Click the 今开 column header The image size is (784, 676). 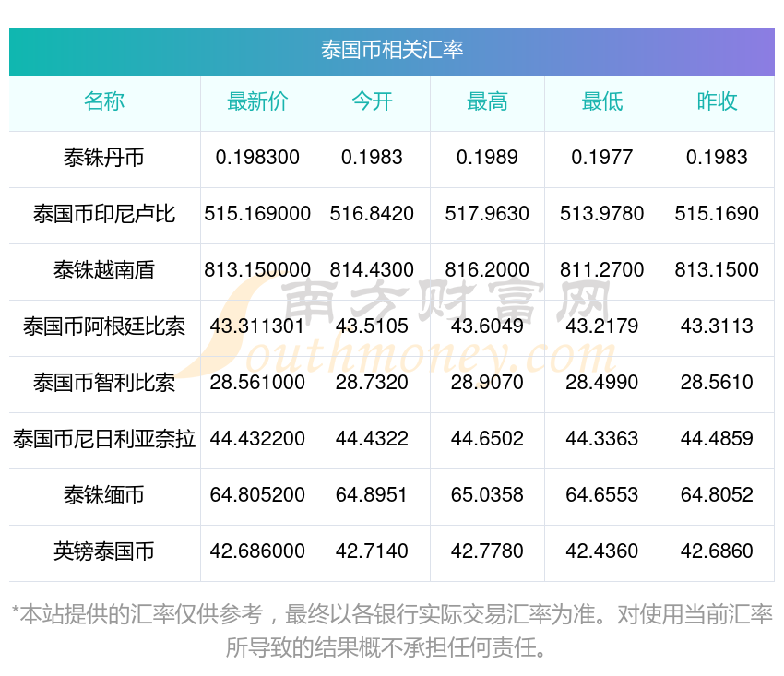[x=372, y=102]
